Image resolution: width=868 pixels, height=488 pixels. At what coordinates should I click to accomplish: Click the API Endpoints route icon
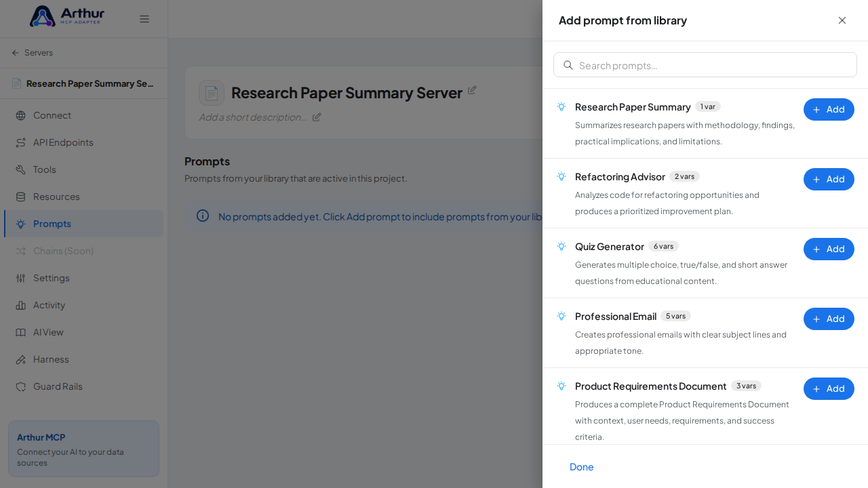tap(21, 142)
